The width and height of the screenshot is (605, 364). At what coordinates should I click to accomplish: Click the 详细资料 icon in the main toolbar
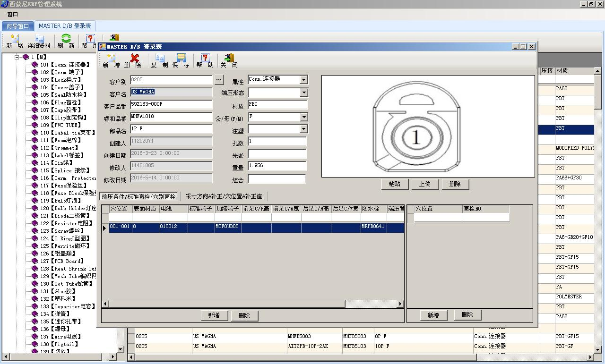(x=39, y=39)
